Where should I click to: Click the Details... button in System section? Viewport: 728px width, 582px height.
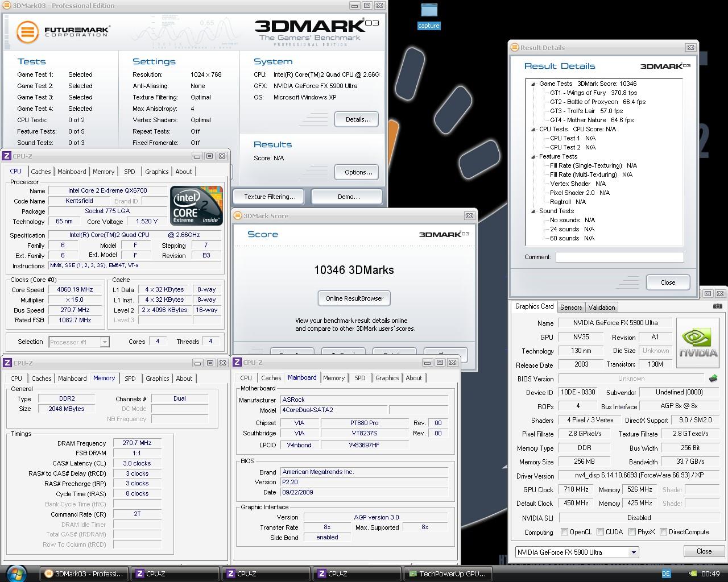tap(358, 119)
